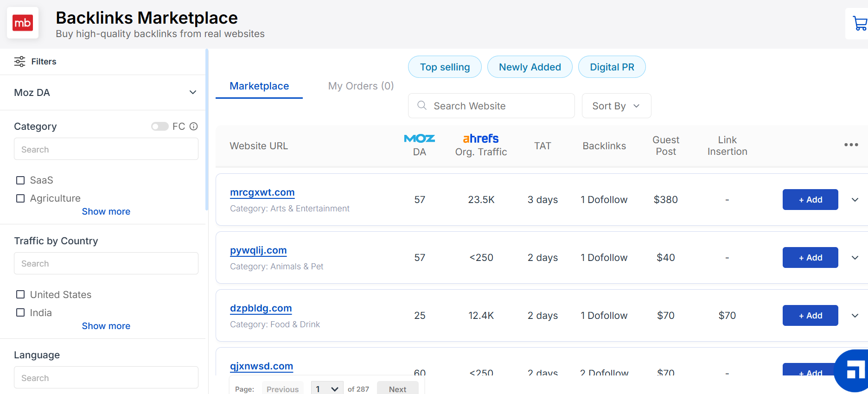Open the Sort By dropdown
This screenshot has height=394, width=868.
click(616, 106)
